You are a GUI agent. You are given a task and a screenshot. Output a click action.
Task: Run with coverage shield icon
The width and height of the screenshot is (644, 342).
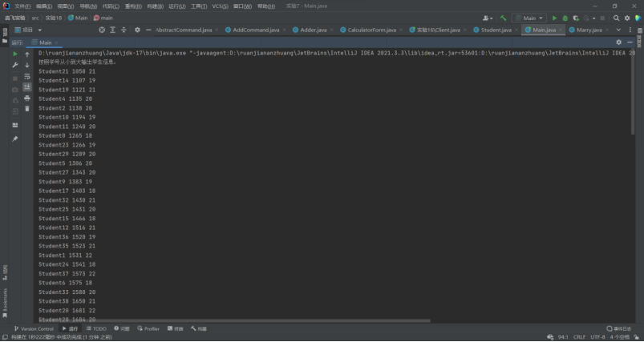576,18
